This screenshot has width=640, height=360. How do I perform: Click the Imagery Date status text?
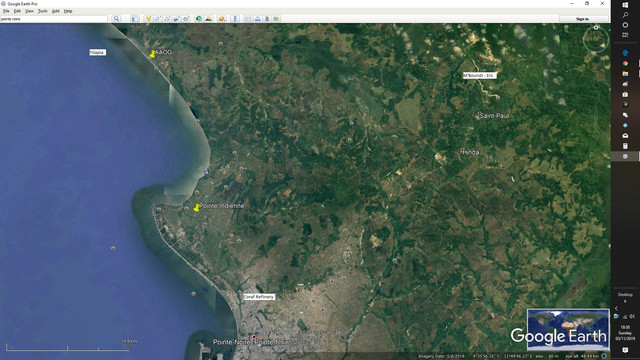click(441, 356)
